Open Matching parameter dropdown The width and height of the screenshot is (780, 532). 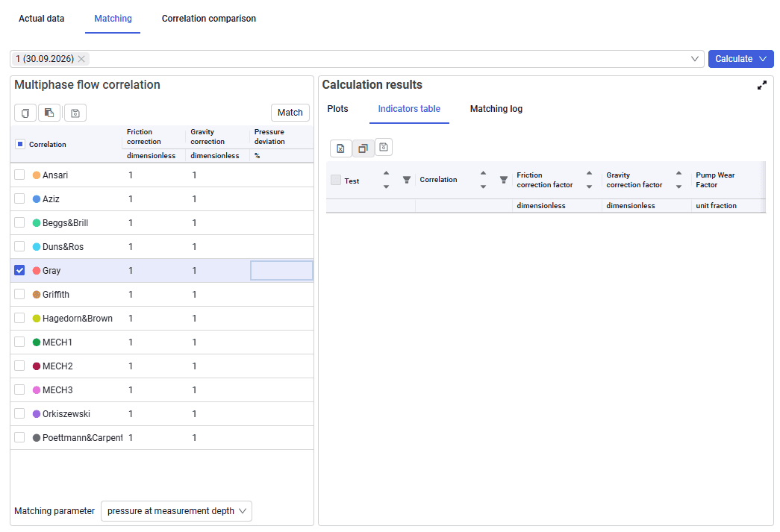tap(176, 511)
